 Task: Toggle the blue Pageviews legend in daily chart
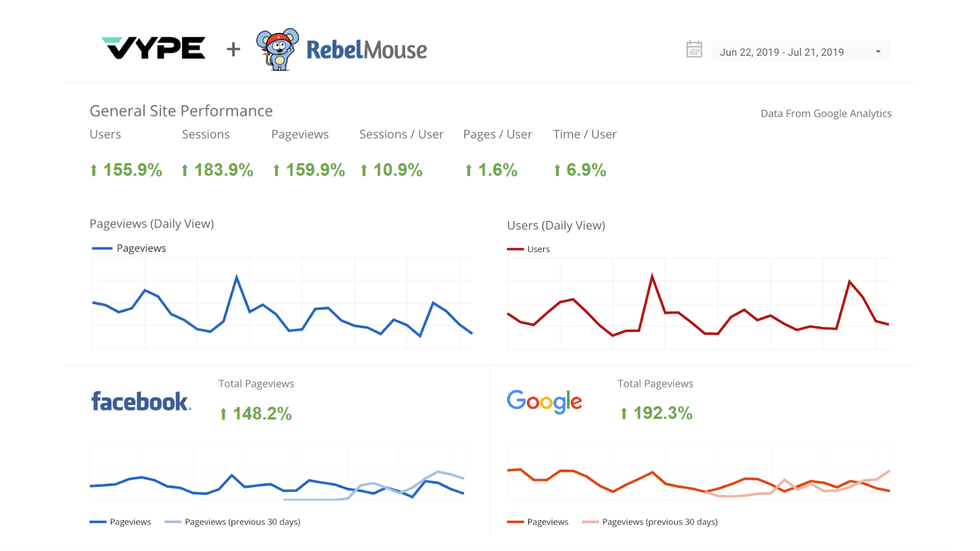tap(130, 248)
